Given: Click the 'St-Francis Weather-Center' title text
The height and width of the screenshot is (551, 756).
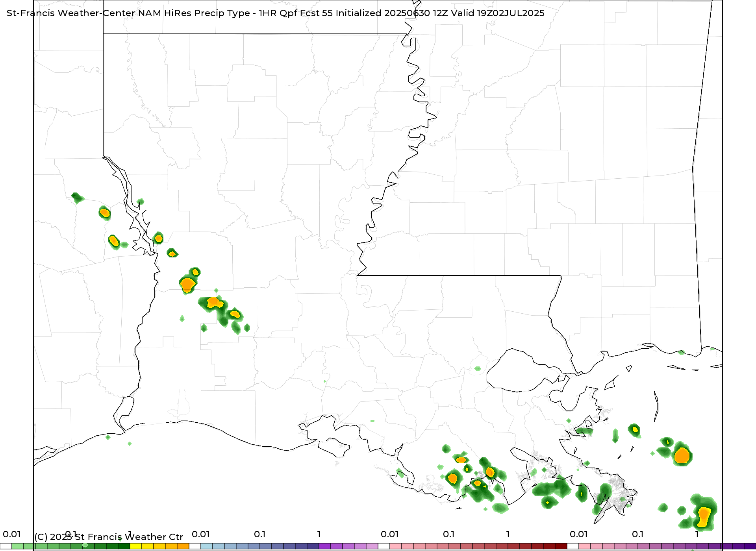Looking at the screenshot, I should (71, 13).
